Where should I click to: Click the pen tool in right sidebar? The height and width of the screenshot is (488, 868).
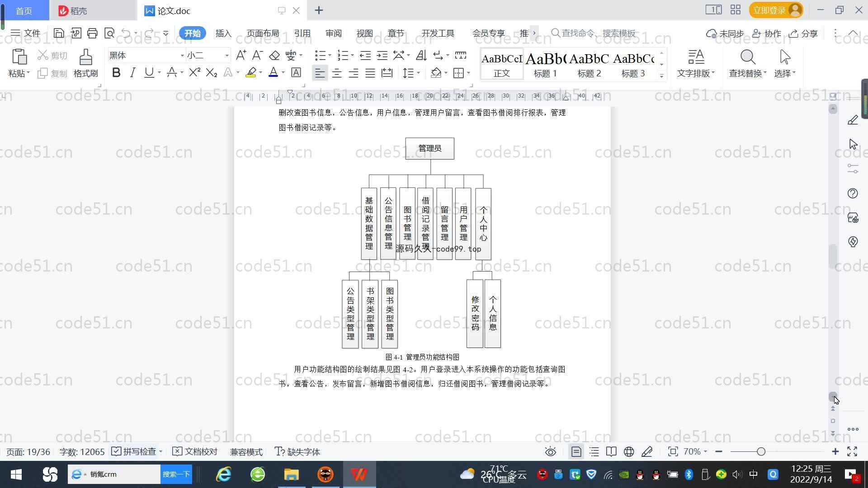click(x=853, y=120)
